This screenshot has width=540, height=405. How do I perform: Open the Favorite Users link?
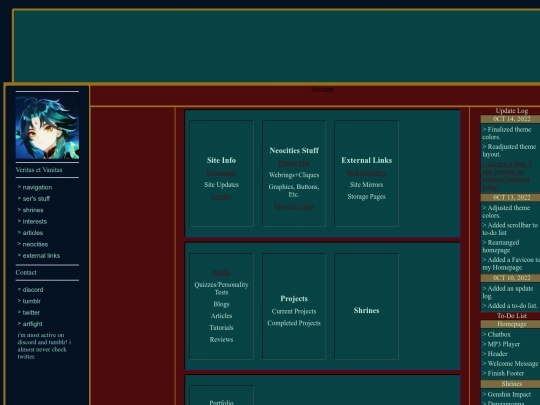point(294,206)
